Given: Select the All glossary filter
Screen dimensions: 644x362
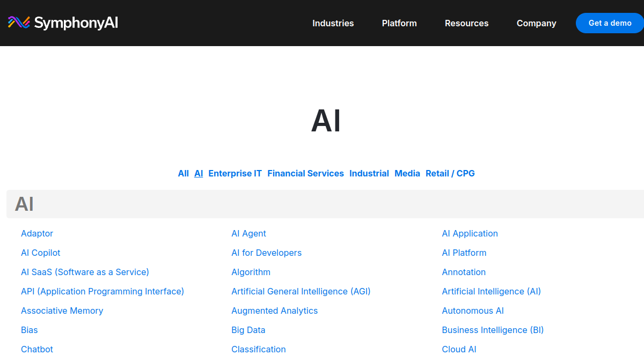Looking at the screenshot, I should 184,173.
